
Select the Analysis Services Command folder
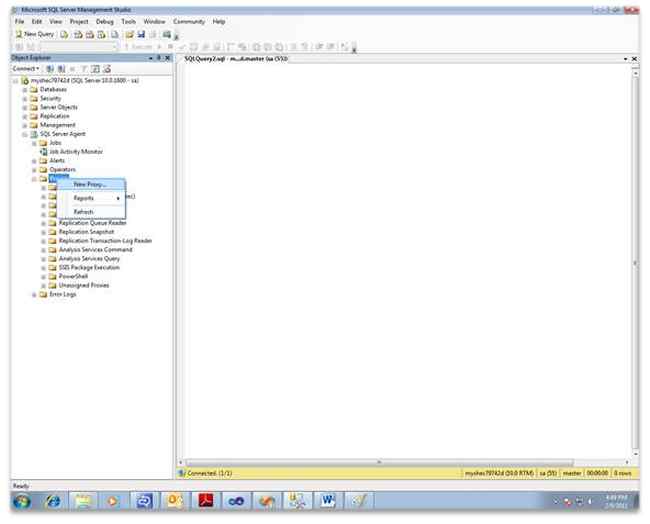(x=95, y=250)
